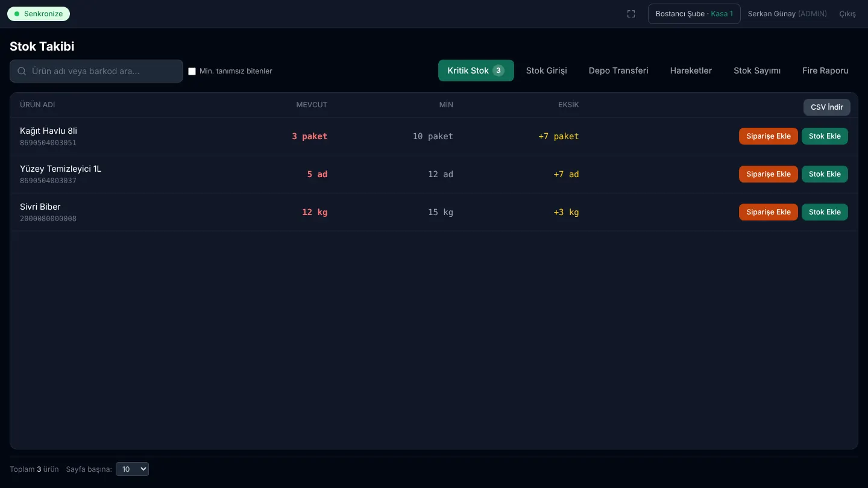Click the 12 kg stock value

315,212
